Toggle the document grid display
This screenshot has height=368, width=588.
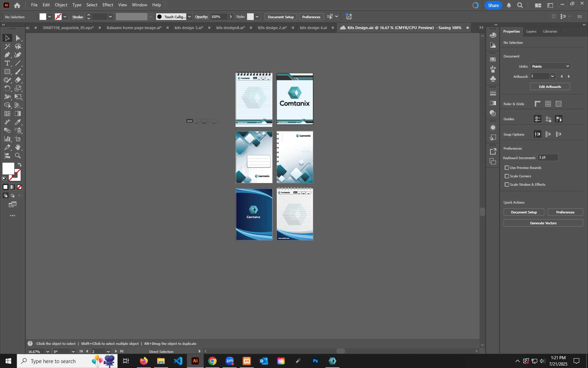point(548,104)
